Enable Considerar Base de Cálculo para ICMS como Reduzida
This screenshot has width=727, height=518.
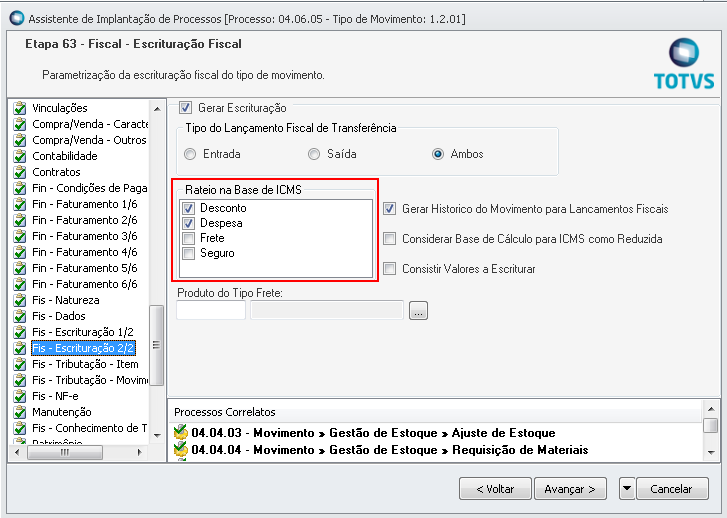(x=389, y=239)
